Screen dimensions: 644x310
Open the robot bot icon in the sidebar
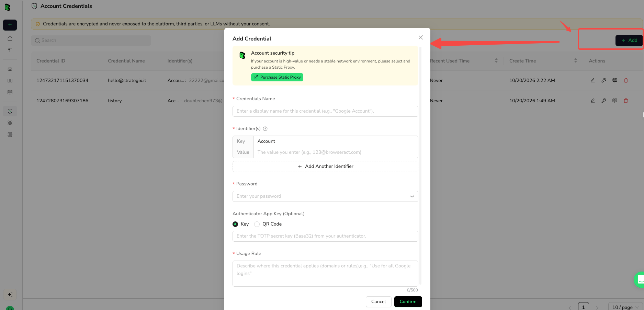click(x=10, y=69)
